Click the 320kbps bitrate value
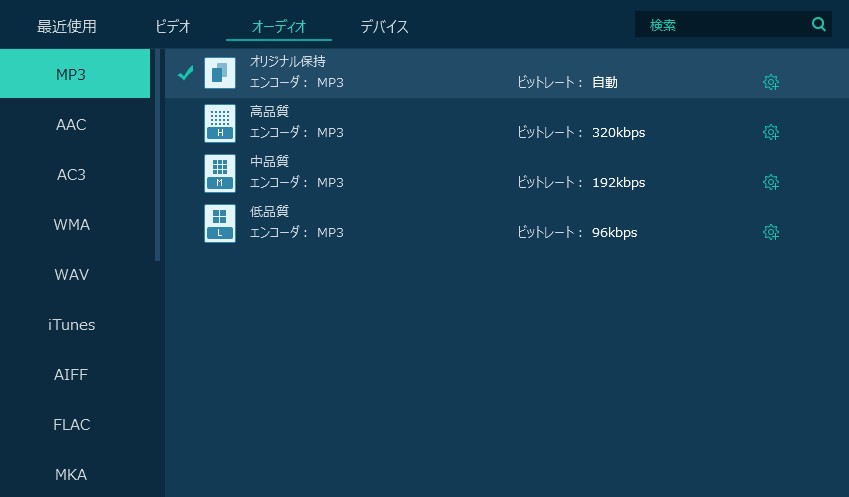The width and height of the screenshot is (849, 497). click(x=618, y=133)
